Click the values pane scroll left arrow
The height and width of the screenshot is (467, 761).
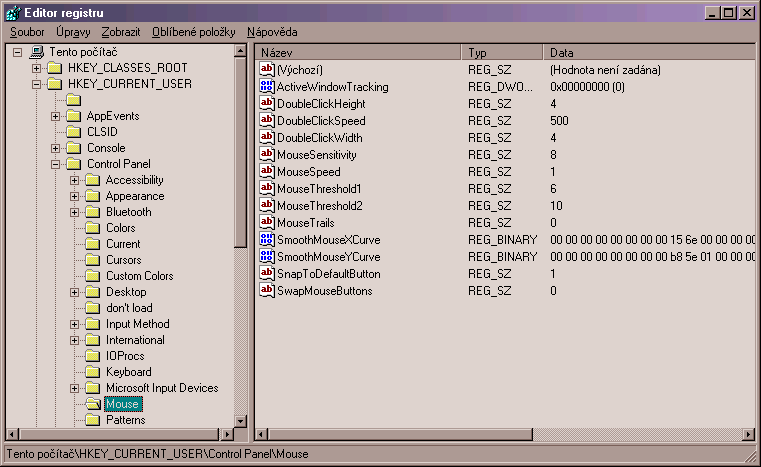pyautogui.click(x=262, y=434)
